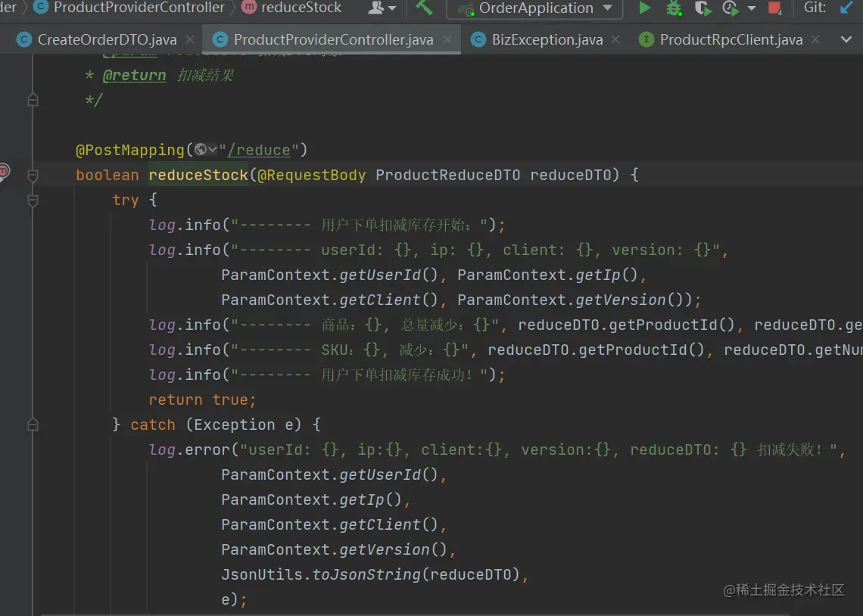863x616 pixels.
Task: Run with coverage shield icon
Action: tap(703, 8)
